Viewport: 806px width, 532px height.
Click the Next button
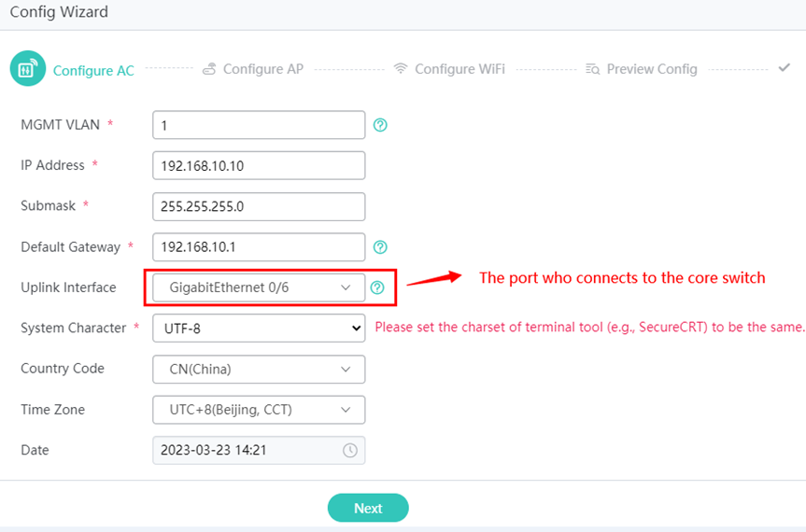pyautogui.click(x=368, y=508)
